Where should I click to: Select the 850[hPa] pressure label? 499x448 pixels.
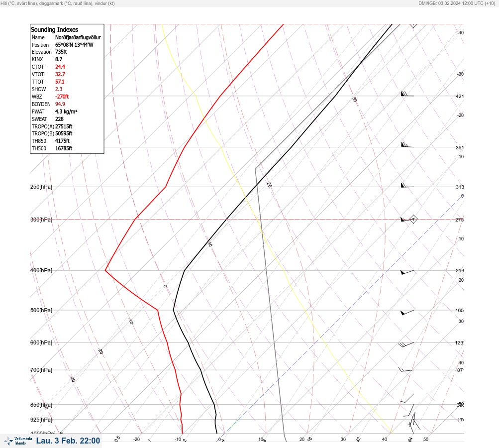(x=41, y=405)
